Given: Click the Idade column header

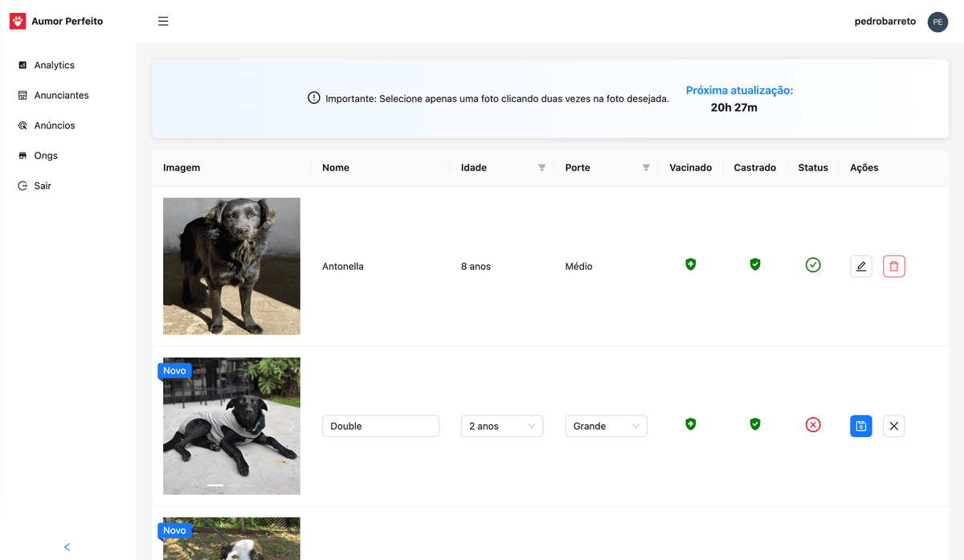Looking at the screenshot, I should click(474, 168).
